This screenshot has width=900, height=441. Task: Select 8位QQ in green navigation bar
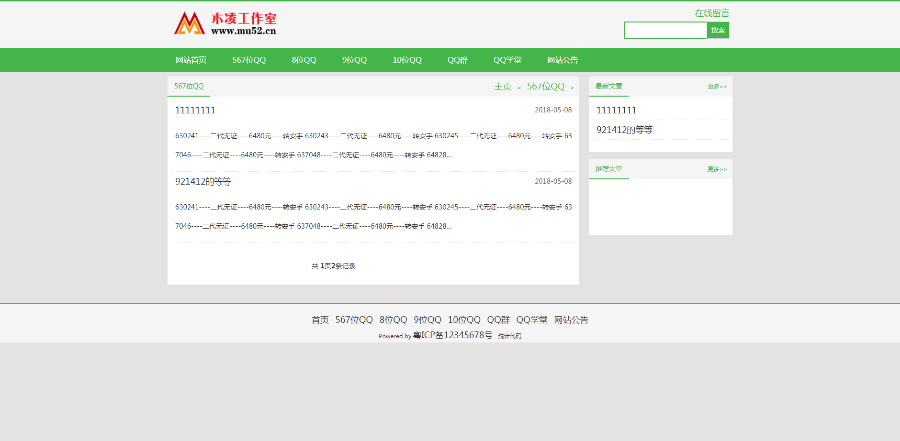[304, 60]
